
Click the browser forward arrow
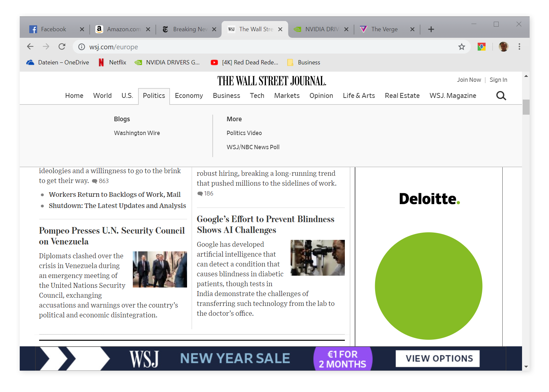[46, 47]
